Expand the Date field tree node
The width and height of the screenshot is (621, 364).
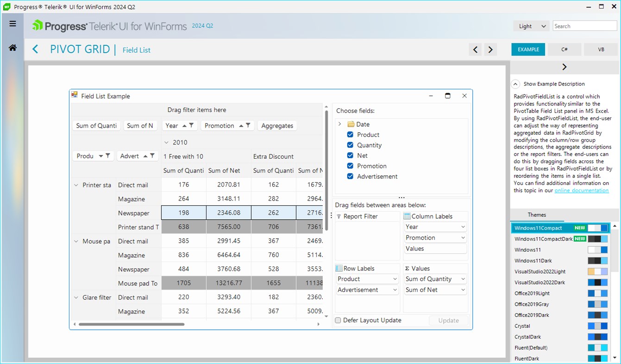(x=339, y=124)
